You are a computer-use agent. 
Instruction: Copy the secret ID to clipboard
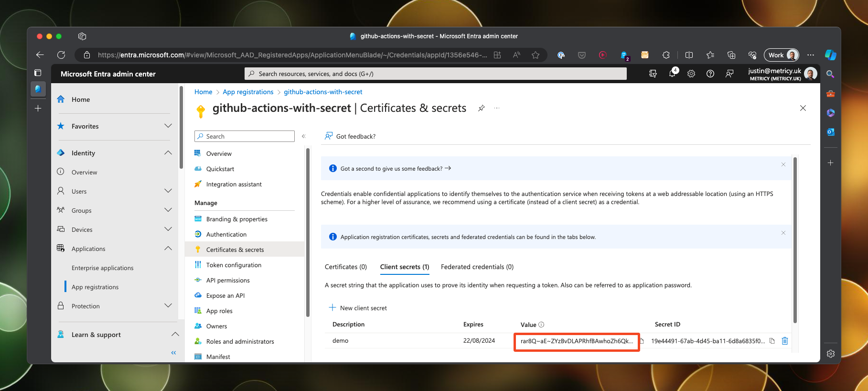(x=772, y=341)
